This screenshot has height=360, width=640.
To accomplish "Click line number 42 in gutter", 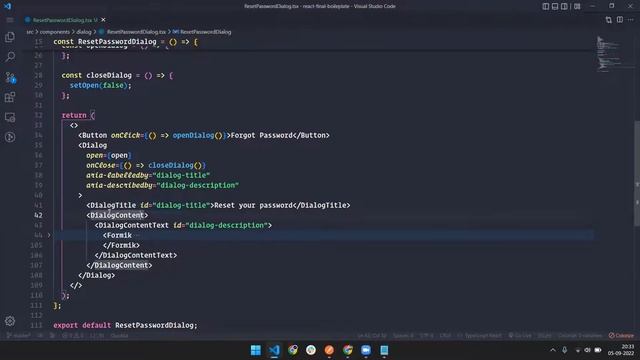I will click(x=38, y=215).
